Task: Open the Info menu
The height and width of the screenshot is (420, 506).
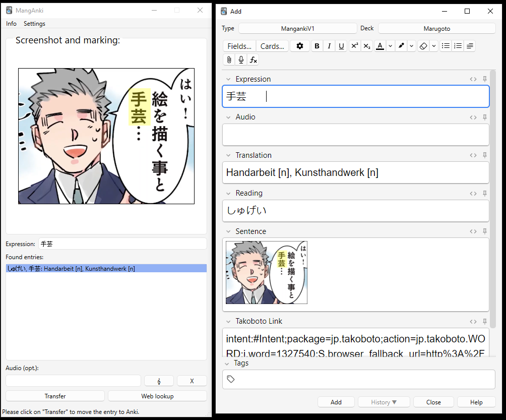Action: point(11,24)
